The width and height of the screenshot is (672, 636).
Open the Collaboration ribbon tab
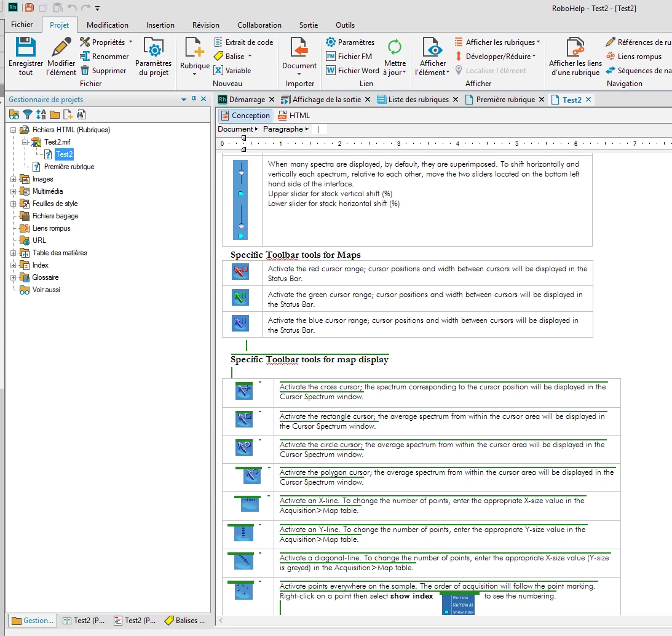click(x=259, y=25)
